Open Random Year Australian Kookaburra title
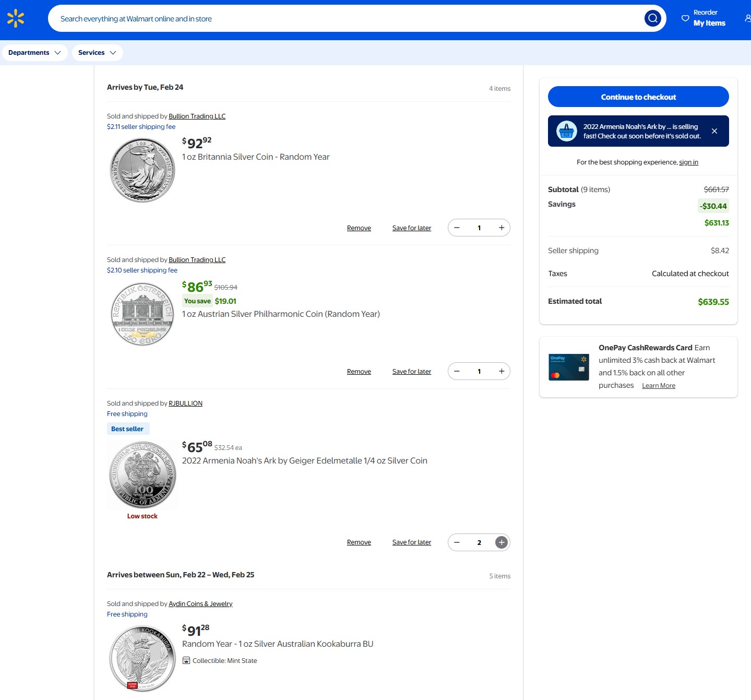 (278, 644)
